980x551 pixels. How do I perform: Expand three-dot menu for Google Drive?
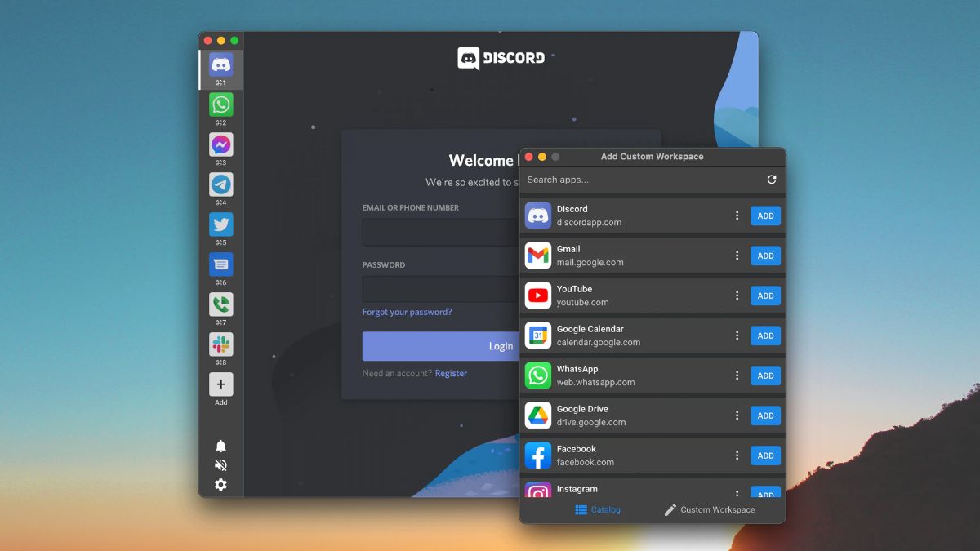737,415
